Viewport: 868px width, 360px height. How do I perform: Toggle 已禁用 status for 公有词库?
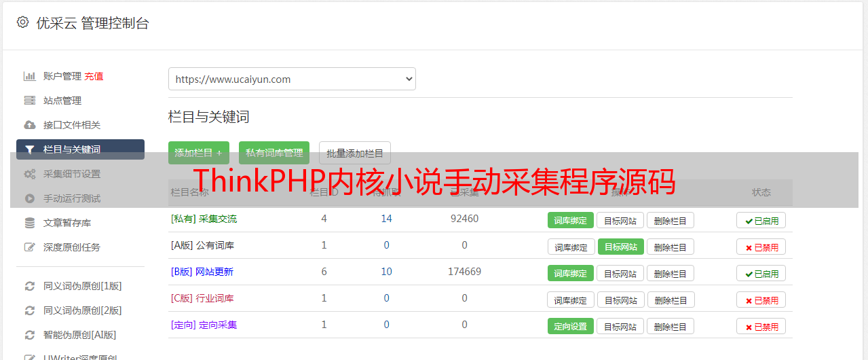pyautogui.click(x=761, y=247)
